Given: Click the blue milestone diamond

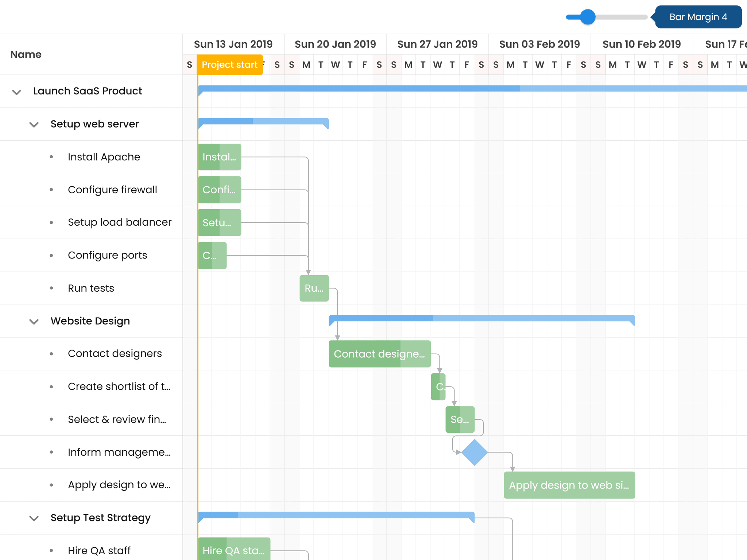Looking at the screenshot, I should coord(474,452).
